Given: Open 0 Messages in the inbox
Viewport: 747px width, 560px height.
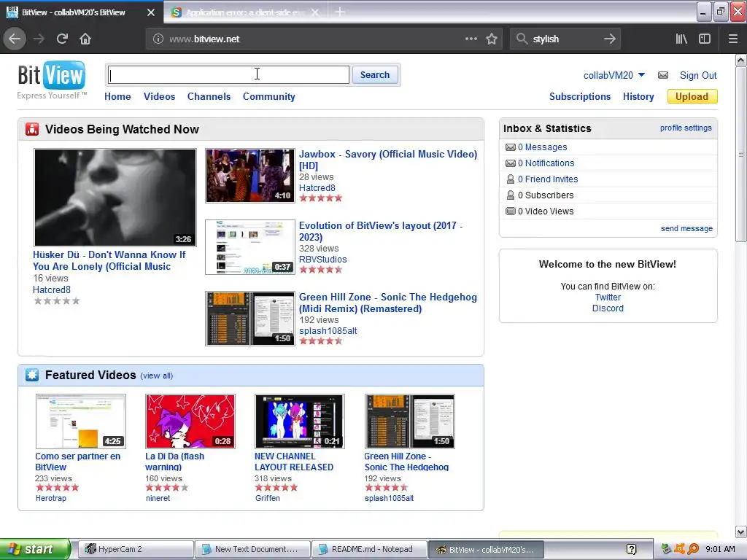Looking at the screenshot, I should tap(542, 147).
